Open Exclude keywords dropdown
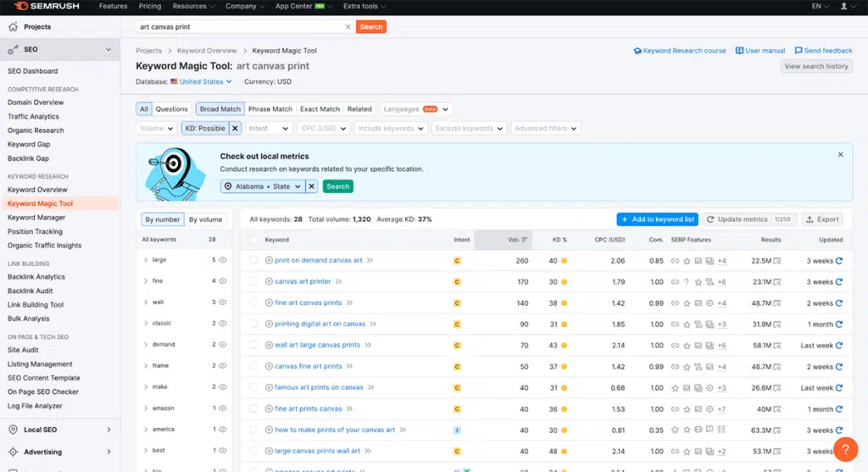868x472 pixels. (468, 128)
